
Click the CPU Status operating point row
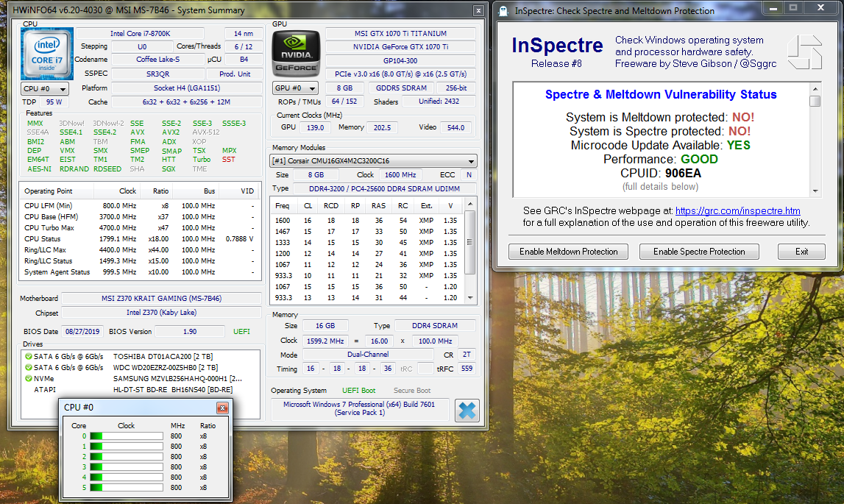(x=139, y=238)
